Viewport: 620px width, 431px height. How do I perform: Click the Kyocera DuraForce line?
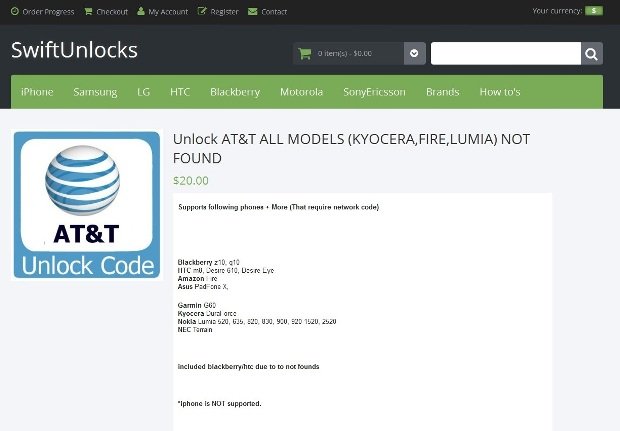(207, 314)
